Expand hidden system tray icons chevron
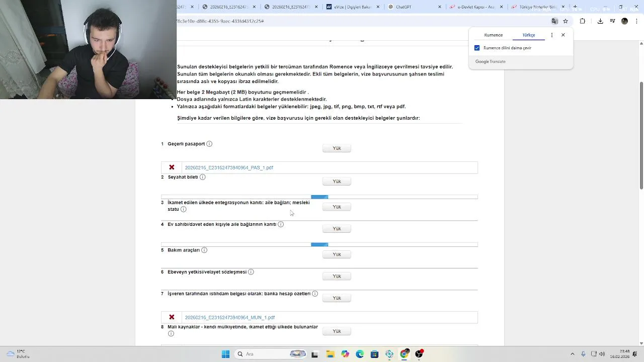The image size is (644, 362). pyautogui.click(x=572, y=354)
